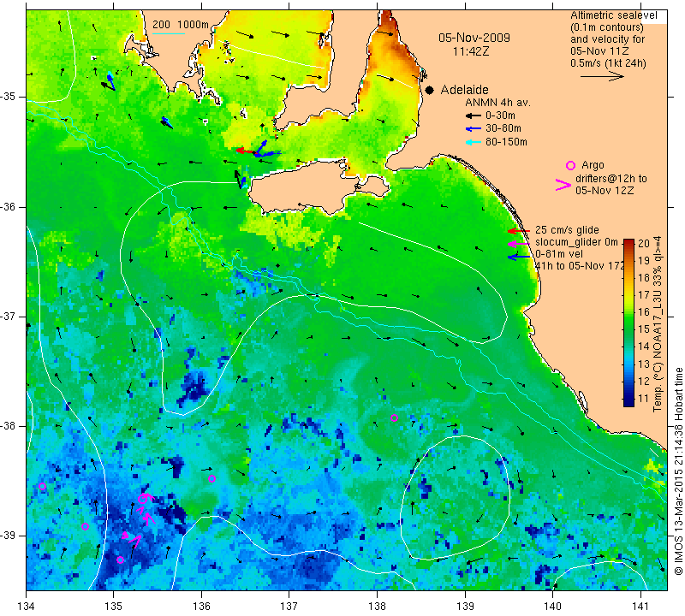Click the magenta Argo circle legend symbol
685x616 pixels.
570,165
